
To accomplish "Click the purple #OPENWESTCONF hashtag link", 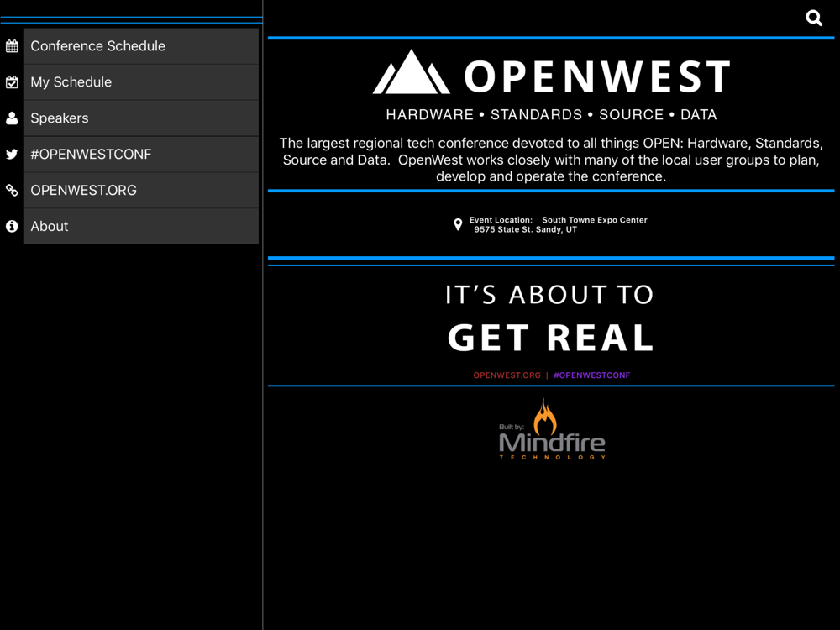I will point(592,375).
